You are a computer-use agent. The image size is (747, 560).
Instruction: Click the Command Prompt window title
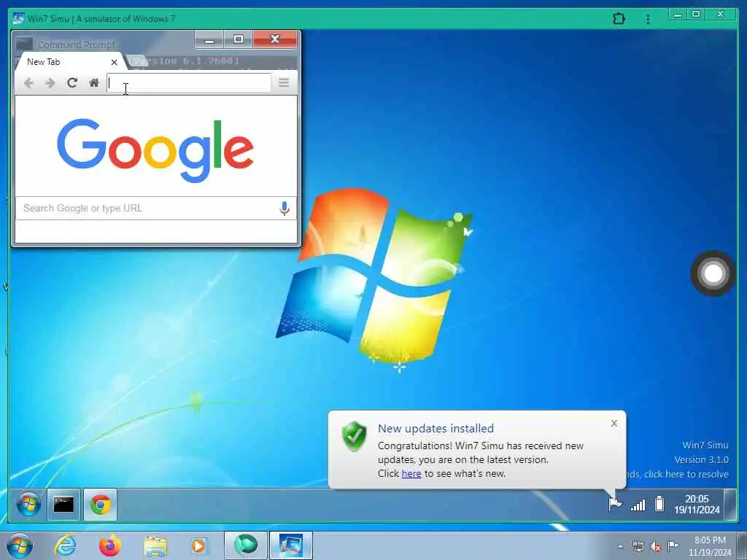point(77,44)
